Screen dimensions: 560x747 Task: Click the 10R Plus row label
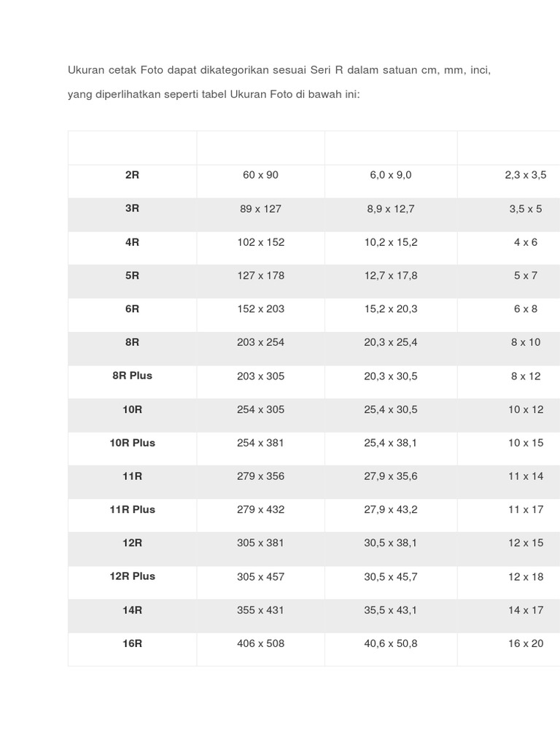pos(132,443)
